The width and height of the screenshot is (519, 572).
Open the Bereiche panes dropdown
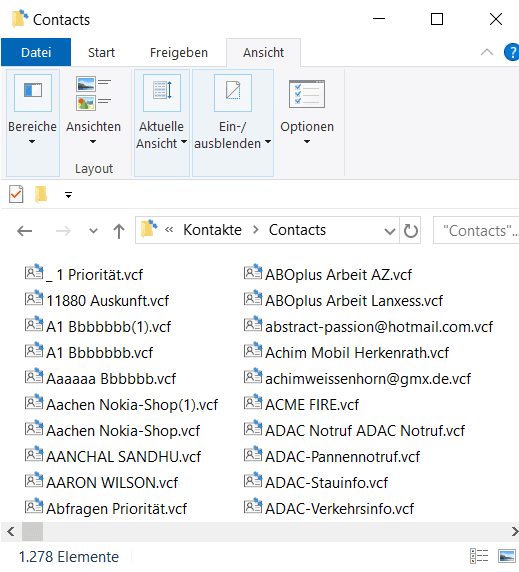point(32,123)
